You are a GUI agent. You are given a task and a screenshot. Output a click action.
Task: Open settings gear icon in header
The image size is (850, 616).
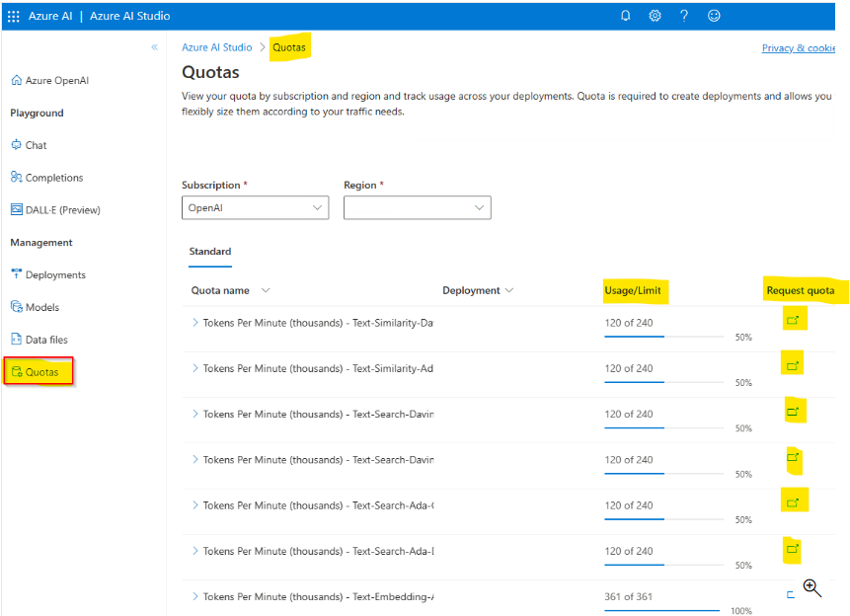click(x=655, y=16)
